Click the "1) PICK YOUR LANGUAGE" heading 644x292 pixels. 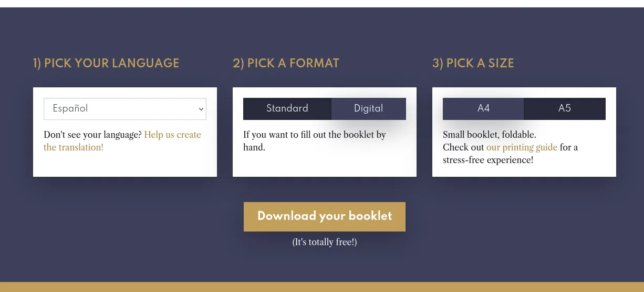(x=106, y=64)
